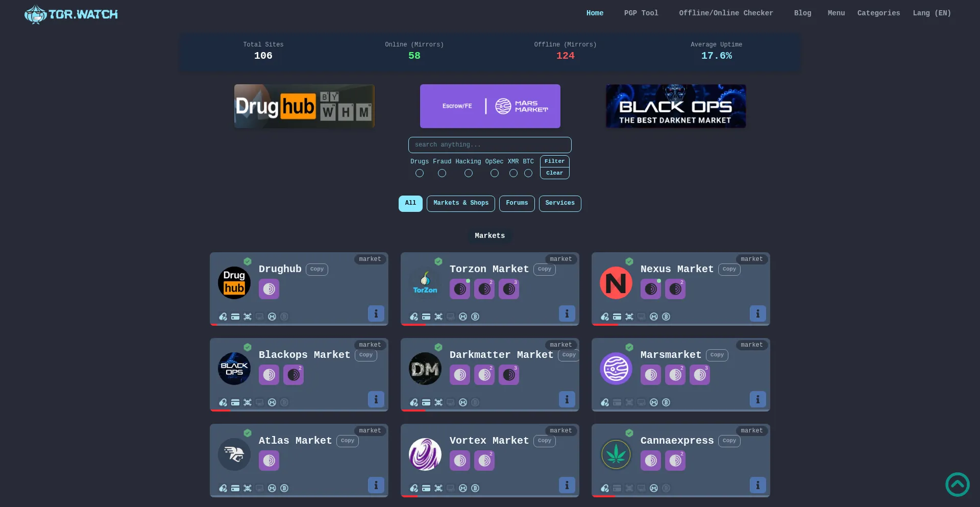Select the OpSec filter radio button
The width and height of the screenshot is (980, 507).
[495, 173]
